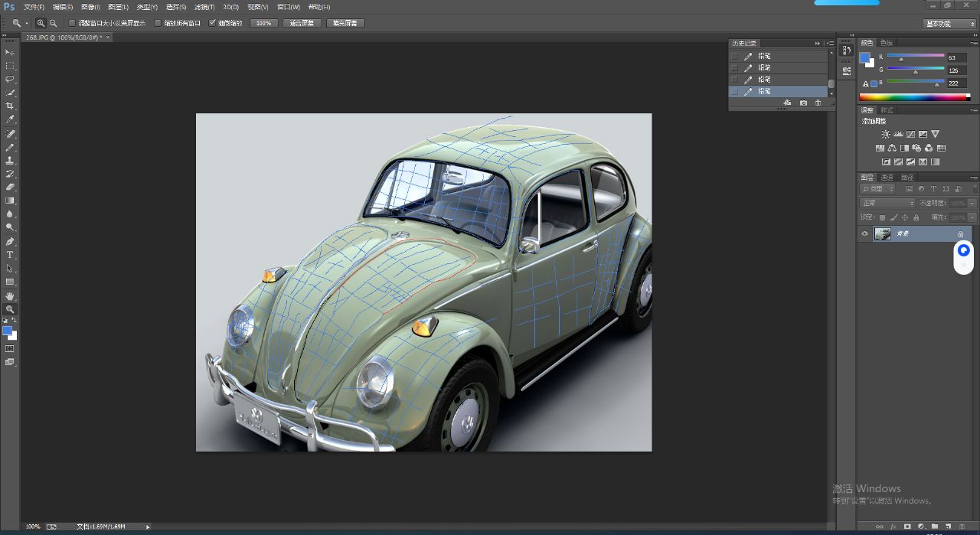Select the Blur tool
Viewport: 980px width, 535px height.
click(x=10, y=214)
